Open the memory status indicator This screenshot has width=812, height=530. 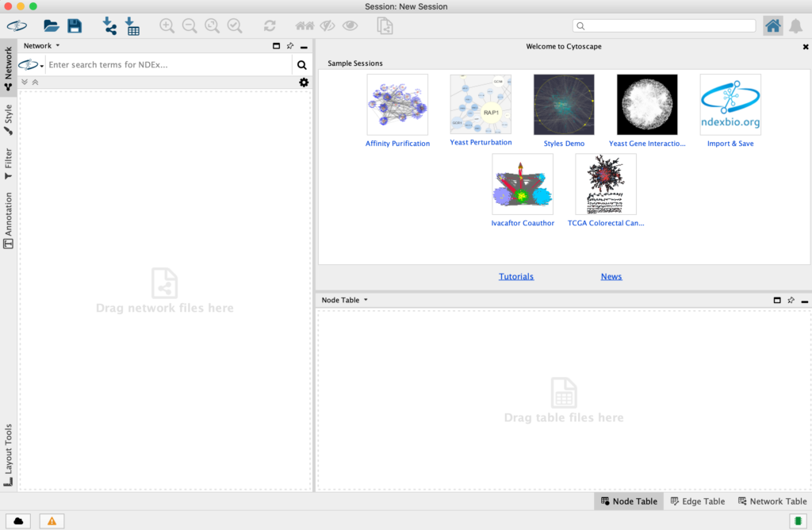pyautogui.click(x=798, y=520)
